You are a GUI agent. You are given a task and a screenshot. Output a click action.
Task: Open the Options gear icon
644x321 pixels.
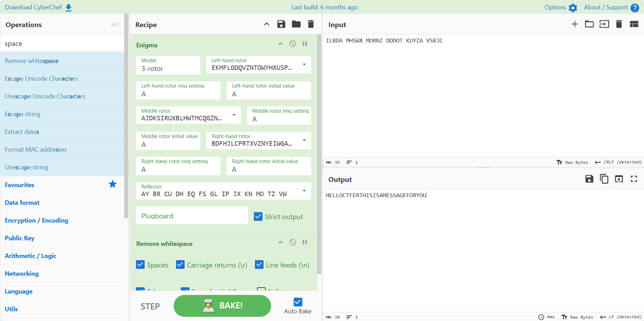click(573, 8)
